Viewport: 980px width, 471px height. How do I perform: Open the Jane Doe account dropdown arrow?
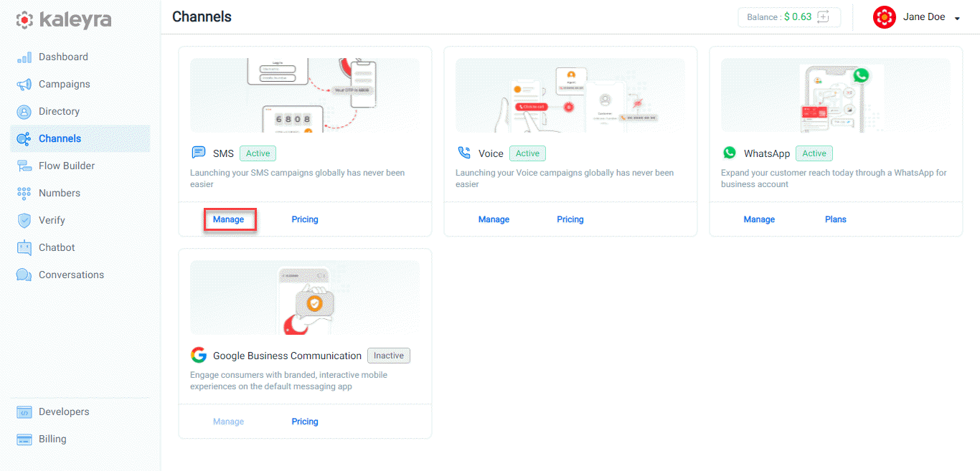tap(957, 19)
